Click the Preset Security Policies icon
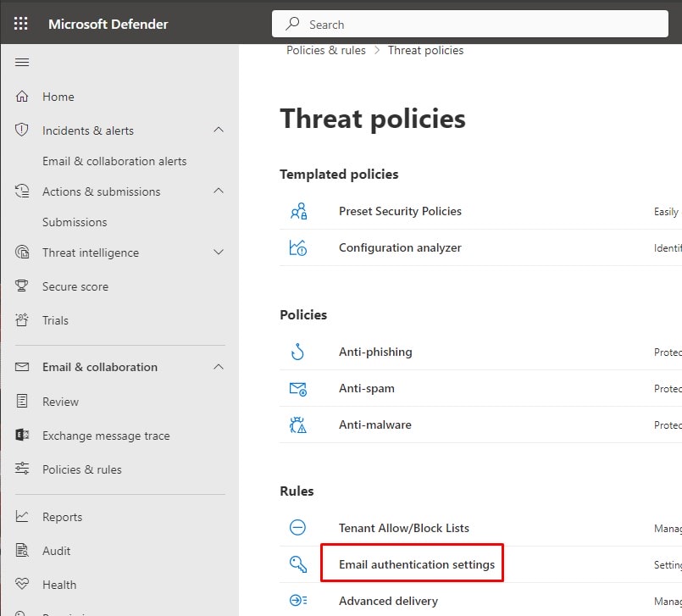Screen dimensions: 682x616 [298, 212]
